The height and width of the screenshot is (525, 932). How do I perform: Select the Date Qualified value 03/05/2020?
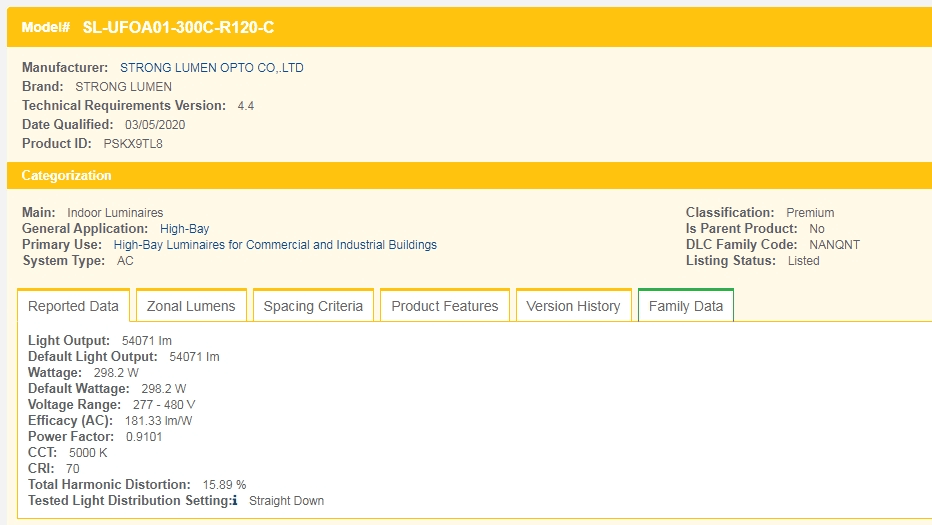[154, 125]
